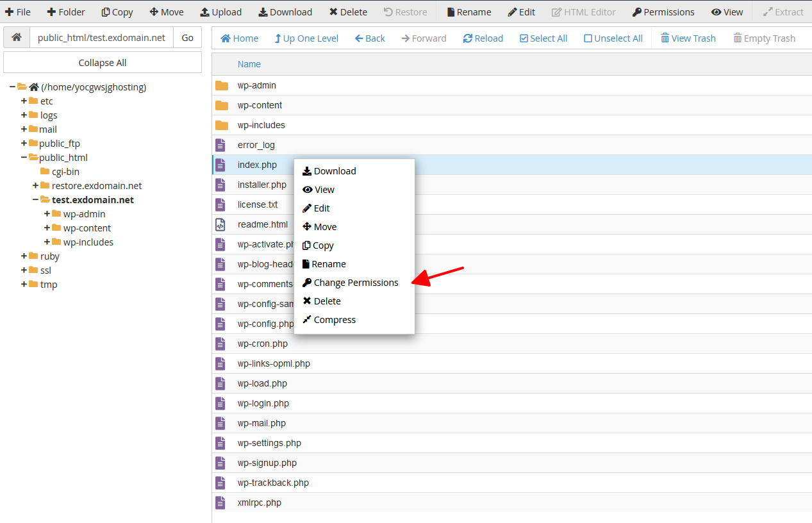Select wp-includes folder icon in file list
812x523 pixels.
[x=222, y=125]
